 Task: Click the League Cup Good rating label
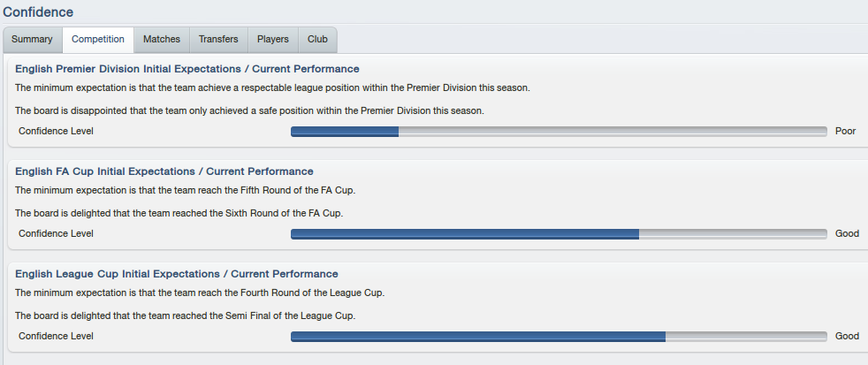pyautogui.click(x=847, y=336)
